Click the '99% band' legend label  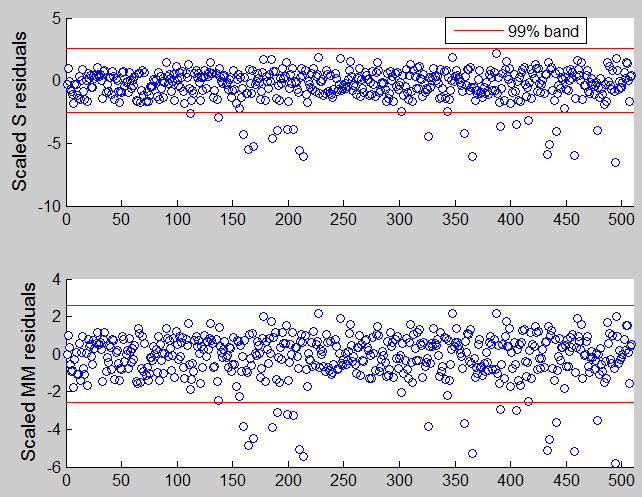point(551,32)
